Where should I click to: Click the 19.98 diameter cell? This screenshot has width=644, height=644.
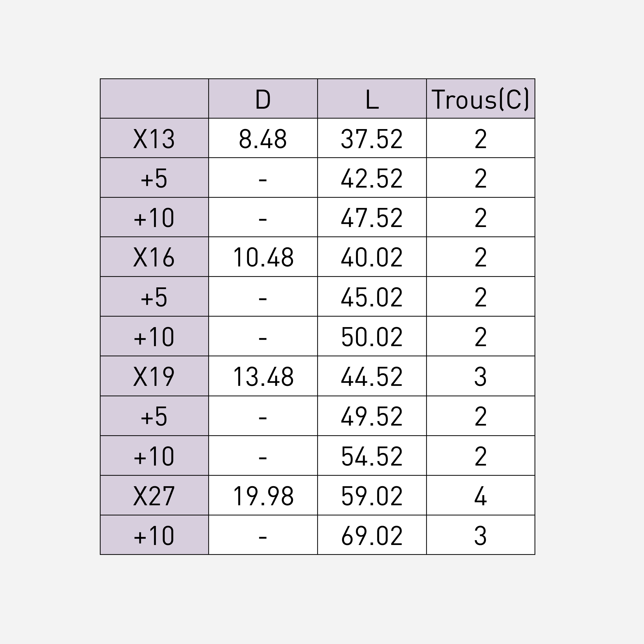pyautogui.click(x=263, y=495)
